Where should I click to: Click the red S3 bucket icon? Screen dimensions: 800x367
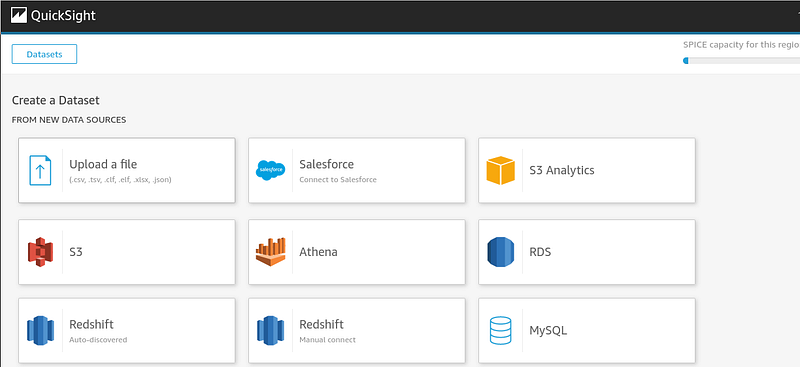(x=40, y=252)
